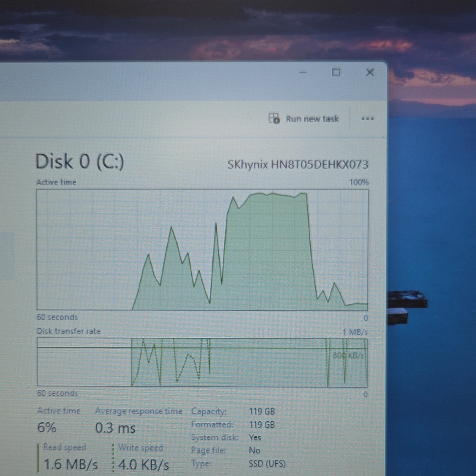Screen dimensions: 476x476
Task: Maximize the Task Manager window
Action: (336, 73)
